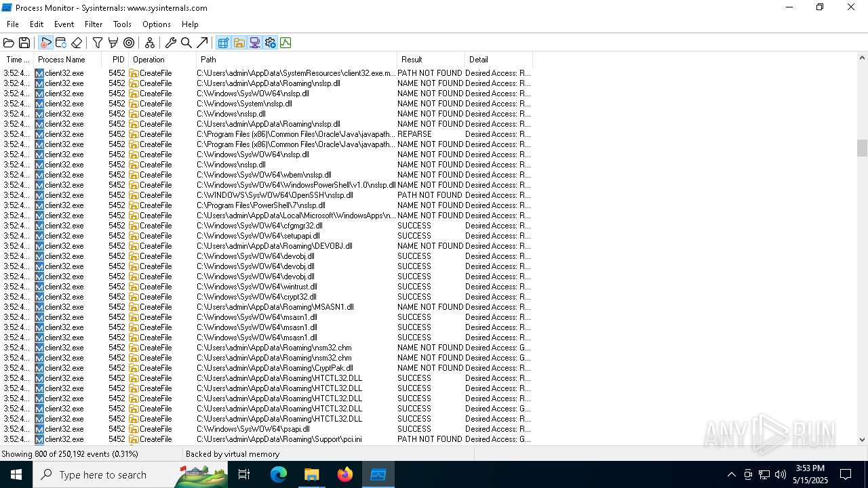Select the setupapi.dll path row
Viewport: 868px width, 488px height.
tap(267, 236)
